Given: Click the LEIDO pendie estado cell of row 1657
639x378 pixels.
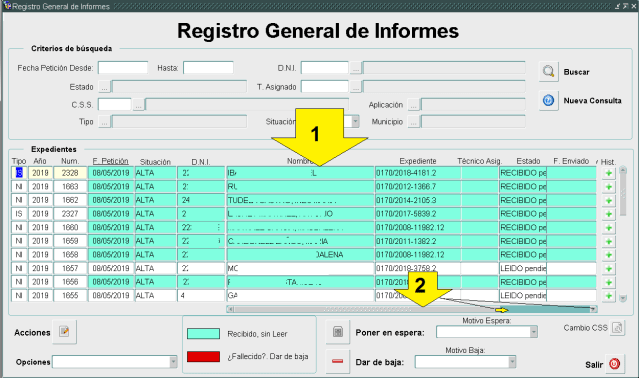Looking at the screenshot, I should (x=523, y=269).
